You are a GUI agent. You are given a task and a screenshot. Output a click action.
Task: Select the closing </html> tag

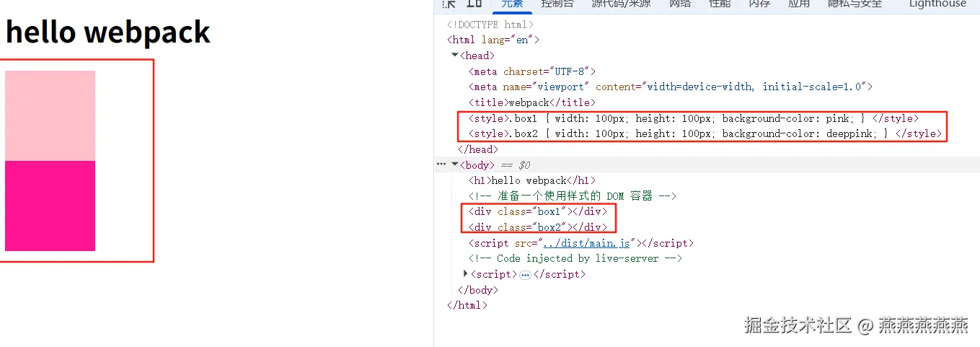click(467, 305)
